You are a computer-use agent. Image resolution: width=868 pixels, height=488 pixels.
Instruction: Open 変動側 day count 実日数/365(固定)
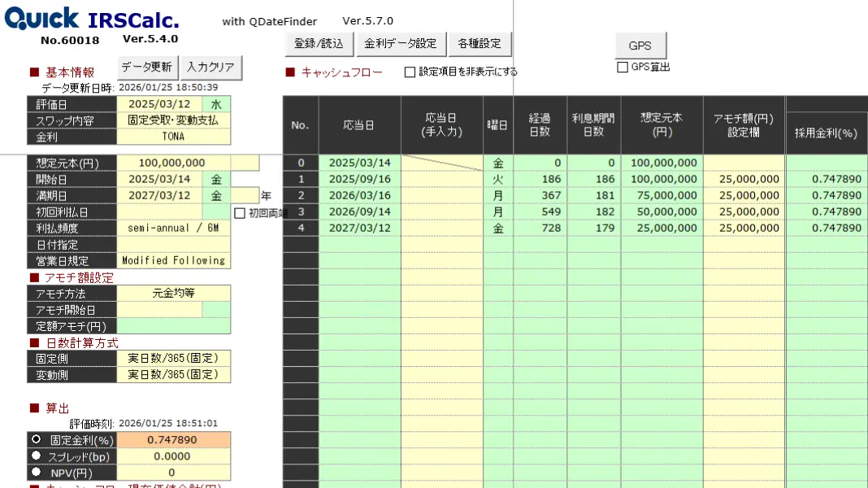click(x=173, y=374)
